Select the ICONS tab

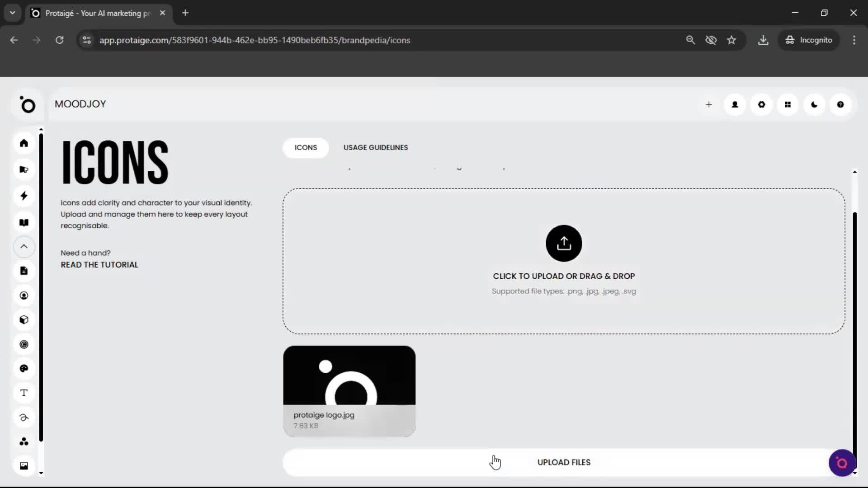click(x=306, y=147)
